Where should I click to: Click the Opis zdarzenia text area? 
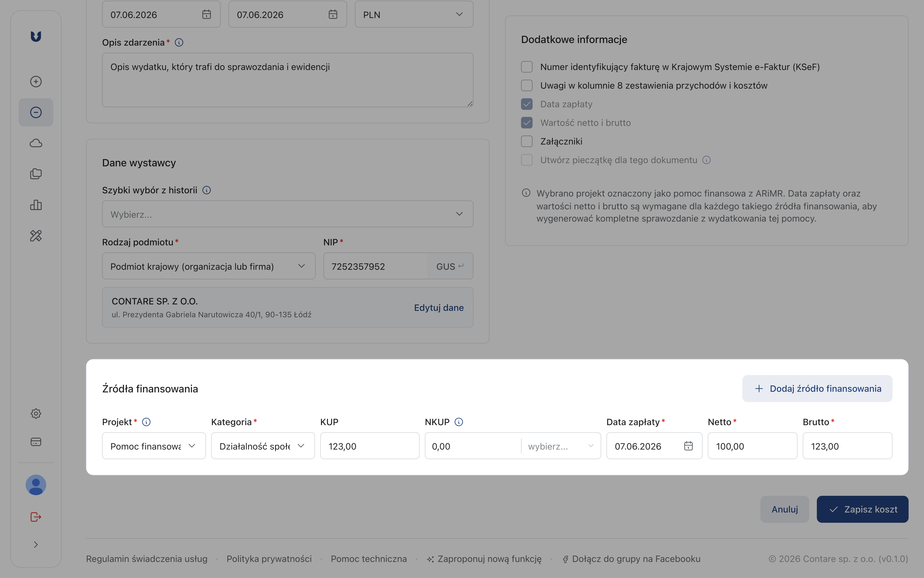(287, 80)
